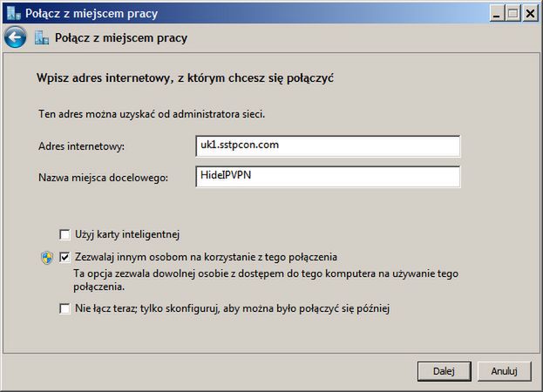Click the Użyj karty inteligentnej label

coord(127,234)
